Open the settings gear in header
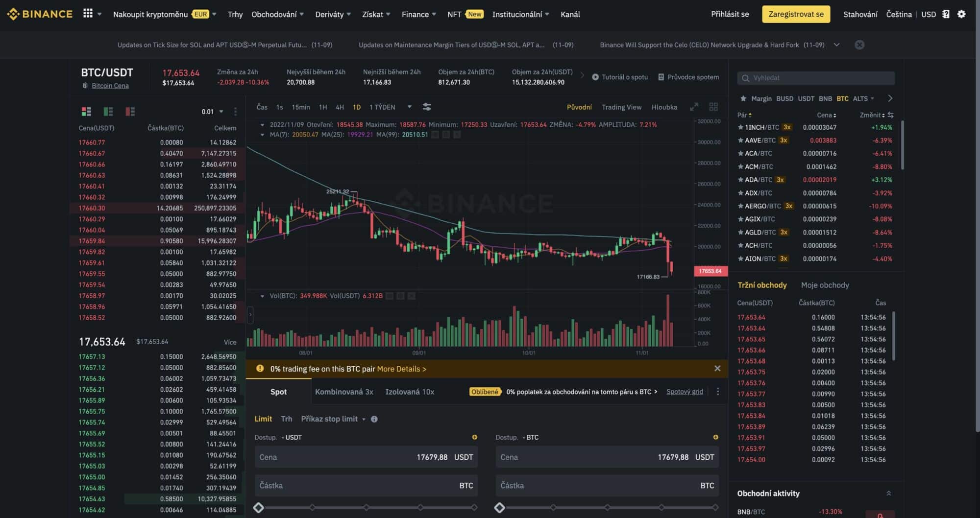Image resolution: width=980 pixels, height=518 pixels. (x=961, y=14)
